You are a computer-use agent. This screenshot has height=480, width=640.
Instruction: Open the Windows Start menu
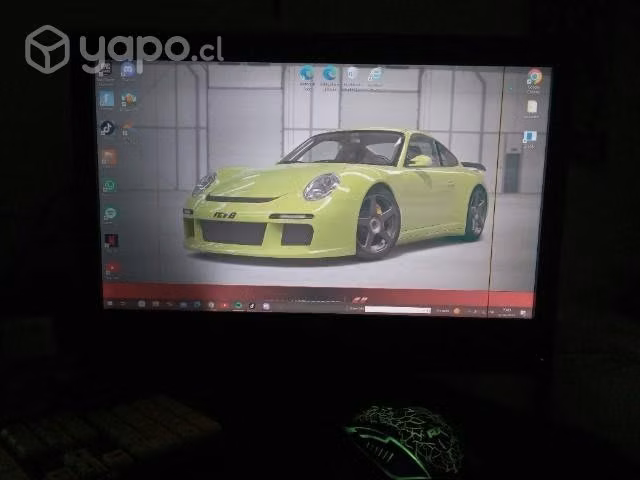point(109,304)
